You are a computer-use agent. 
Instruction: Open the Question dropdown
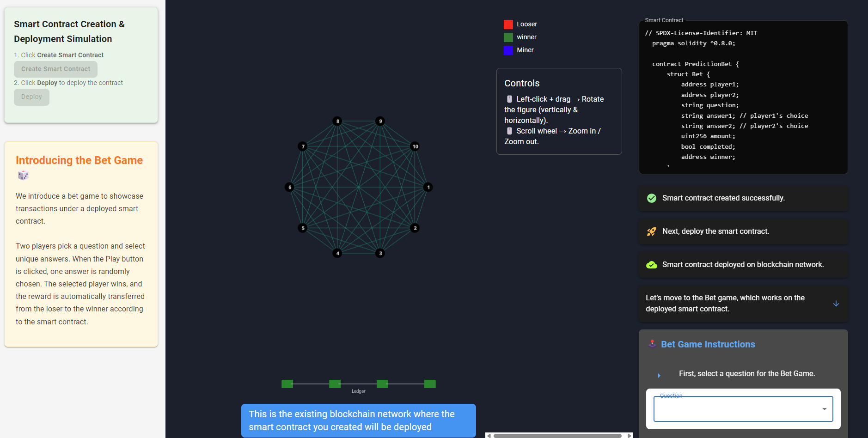pos(743,409)
